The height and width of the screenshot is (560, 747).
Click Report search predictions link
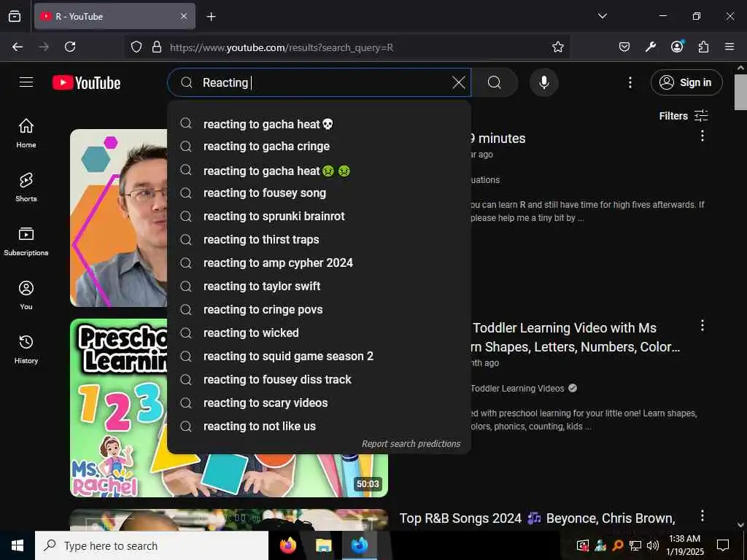411,444
